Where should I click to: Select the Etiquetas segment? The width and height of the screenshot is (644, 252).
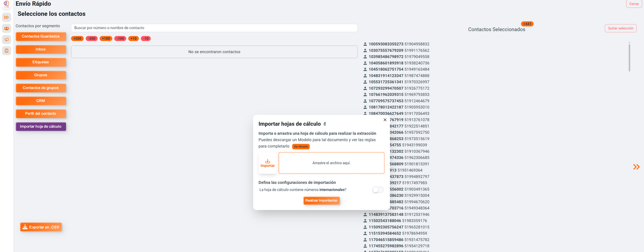tap(41, 62)
